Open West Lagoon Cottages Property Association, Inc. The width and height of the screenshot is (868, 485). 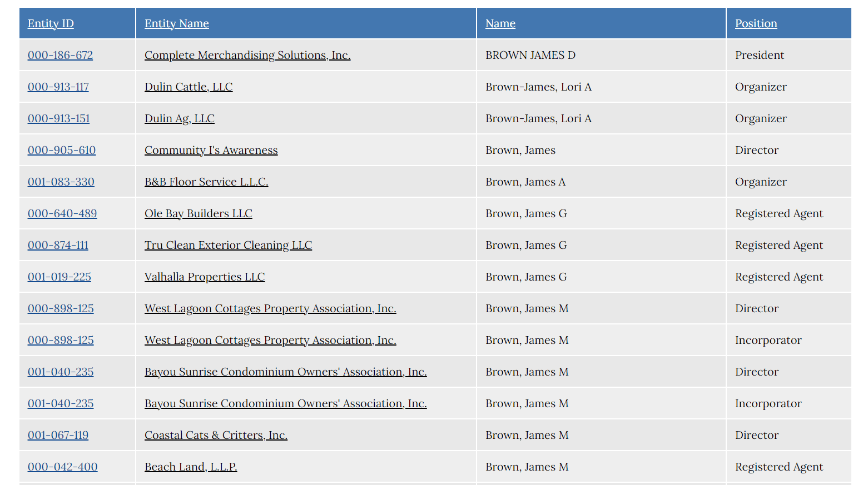pos(270,308)
